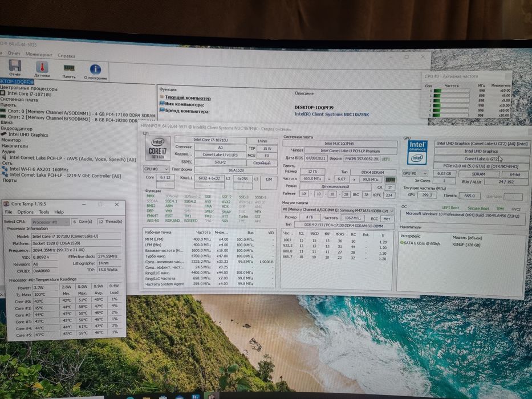Open the Options menu in Core Temp

tap(26, 212)
